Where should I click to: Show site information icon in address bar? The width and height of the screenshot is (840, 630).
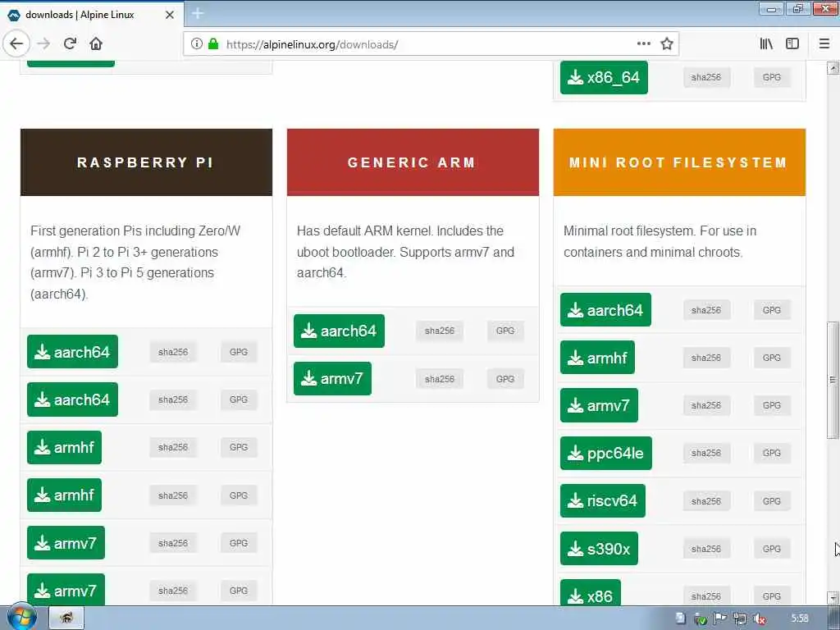tap(197, 44)
